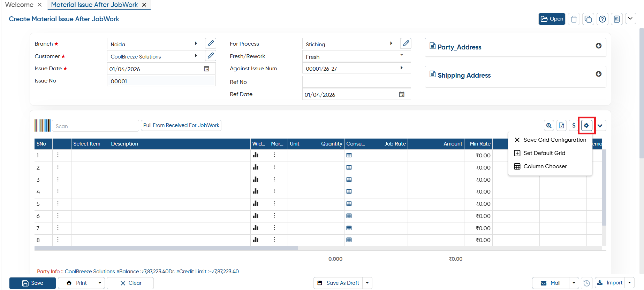The width and height of the screenshot is (644, 290).
Task: Click Pull From Received For JobWork button
Action: click(x=181, y=125)
